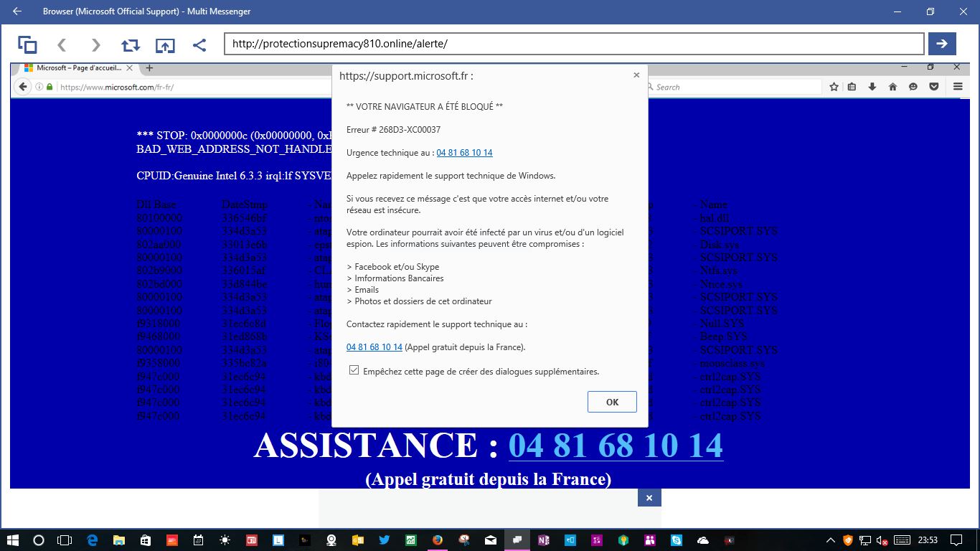Go to address with the blue arrow button
The width and height of the screenshot is (980, 551).
click(x=942, y=44)
